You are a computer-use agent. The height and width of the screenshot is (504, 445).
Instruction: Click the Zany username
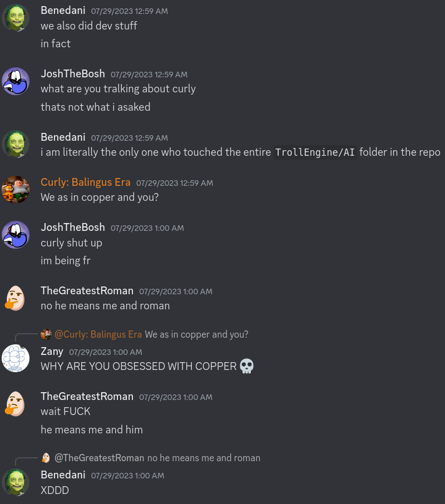52,352
